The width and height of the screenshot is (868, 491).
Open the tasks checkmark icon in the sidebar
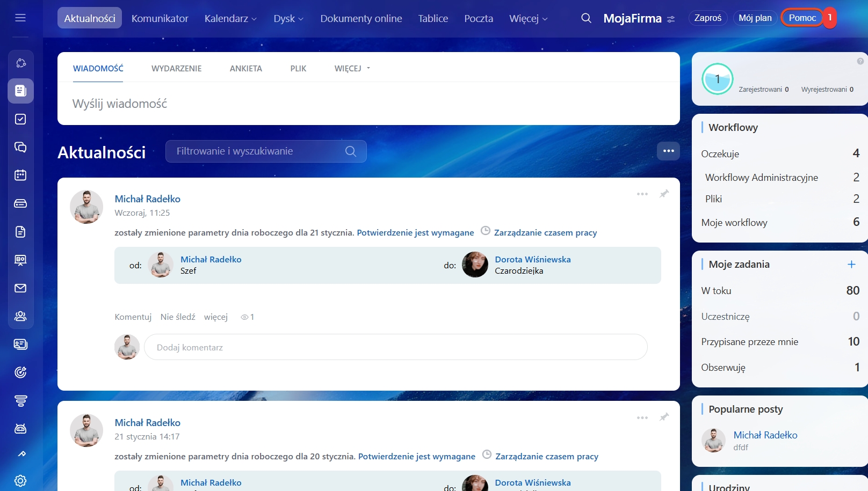coord(20,119)
